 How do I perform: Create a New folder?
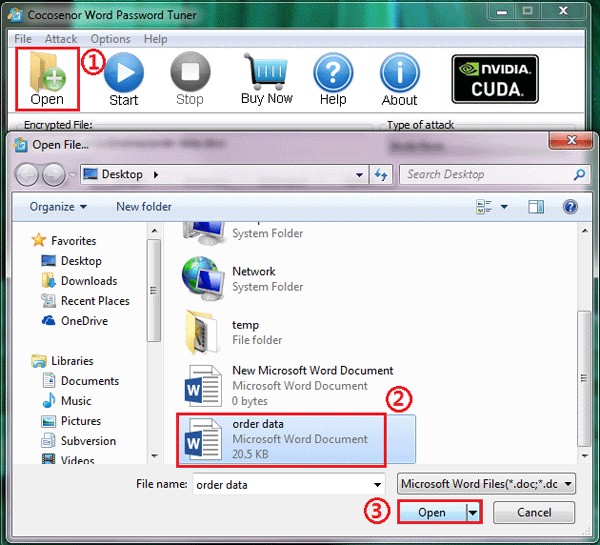143,207
